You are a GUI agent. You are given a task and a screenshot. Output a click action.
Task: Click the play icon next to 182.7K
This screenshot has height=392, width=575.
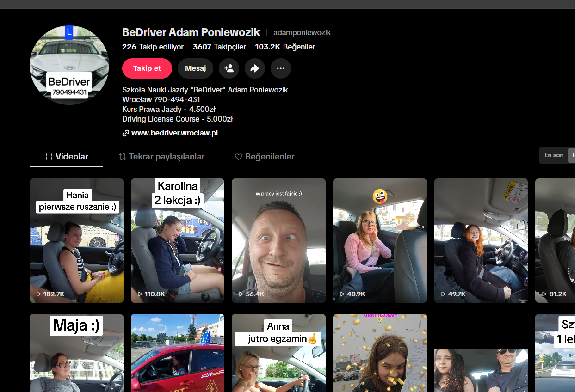(39, 294)
